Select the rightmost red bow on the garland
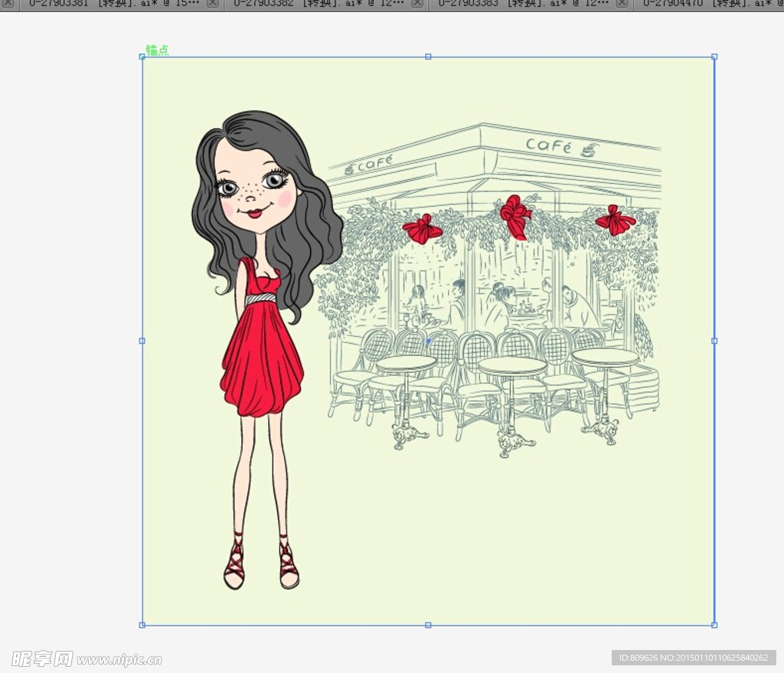Screen dimensions: 784x673 tap(615, 220)
